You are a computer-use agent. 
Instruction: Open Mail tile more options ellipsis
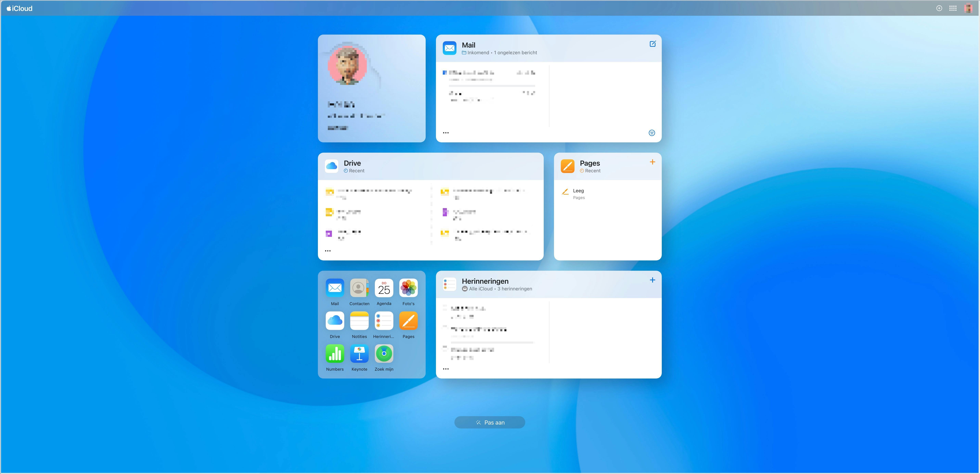(x=446, y=133)
